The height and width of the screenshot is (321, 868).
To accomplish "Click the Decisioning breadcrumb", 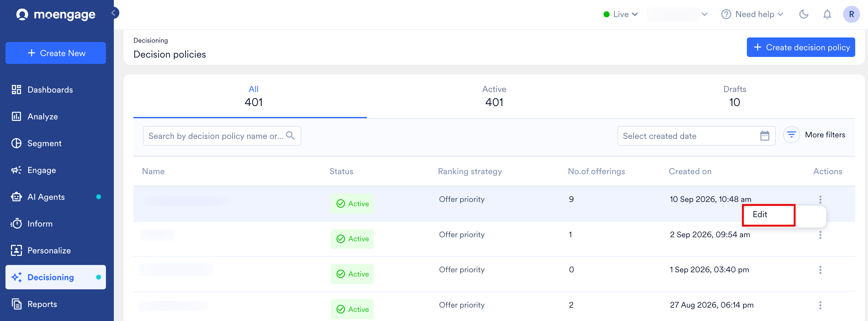I will click(x=150, y=40).
